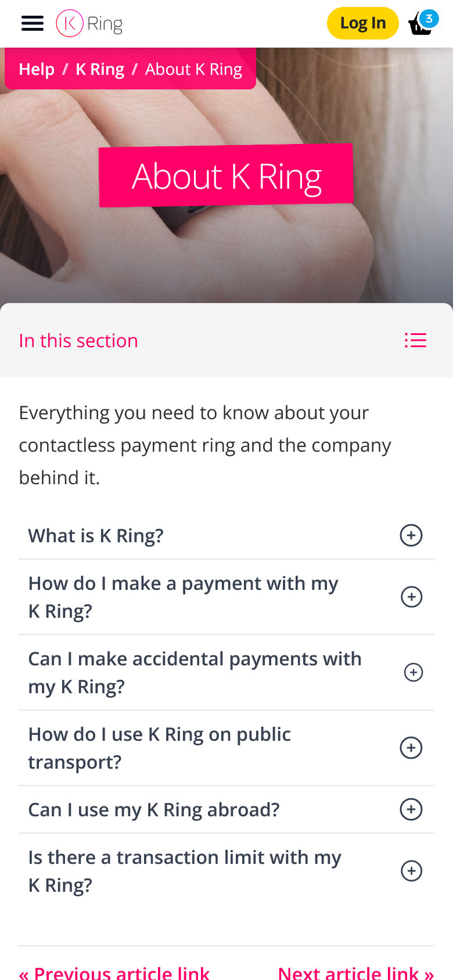The width and height of the screenshot is (453, 980).
Task: Go to K Ring breadcrumb
Action: pyautogui.click(x=100, y=69)
